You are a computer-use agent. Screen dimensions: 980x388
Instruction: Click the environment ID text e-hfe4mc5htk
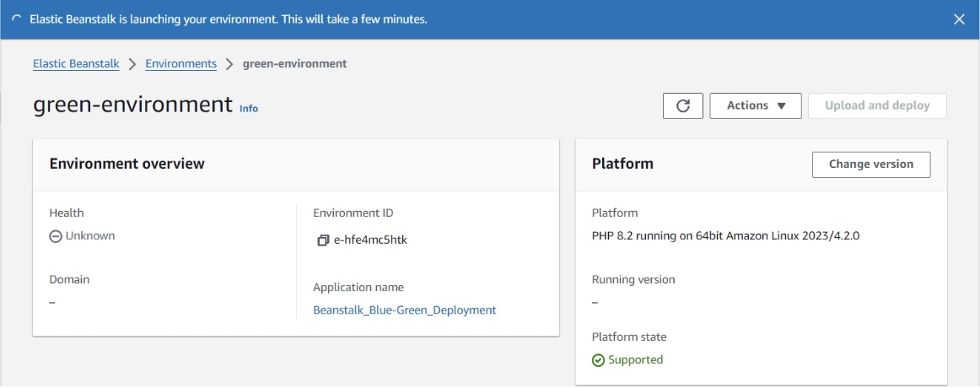pos(370,240)
